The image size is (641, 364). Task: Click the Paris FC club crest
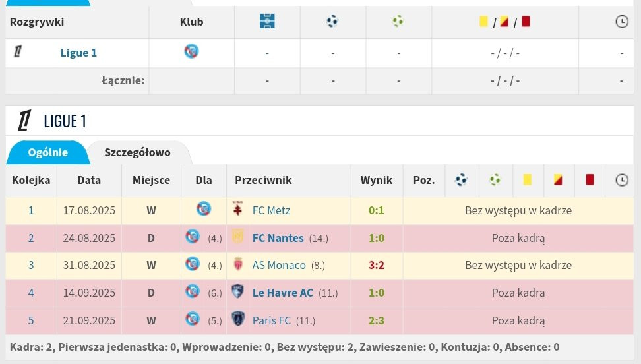238,320
